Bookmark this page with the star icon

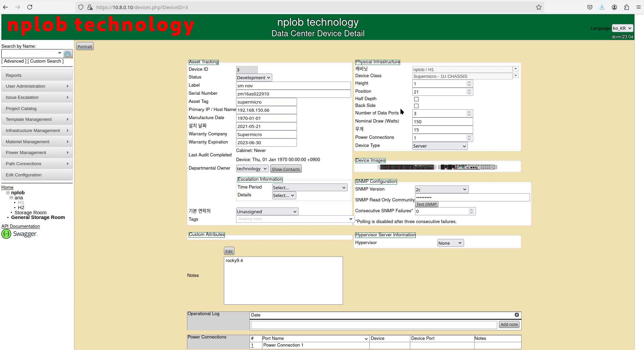(539, 7)
